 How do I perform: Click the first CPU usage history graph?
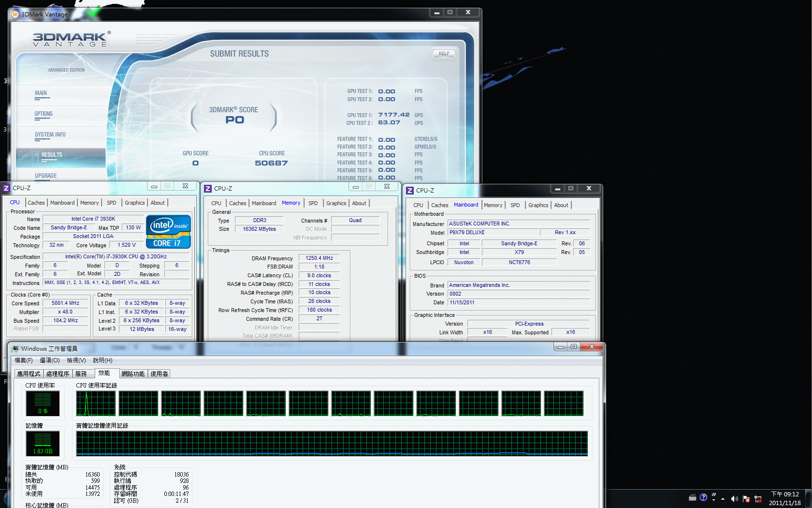[96, 403]
